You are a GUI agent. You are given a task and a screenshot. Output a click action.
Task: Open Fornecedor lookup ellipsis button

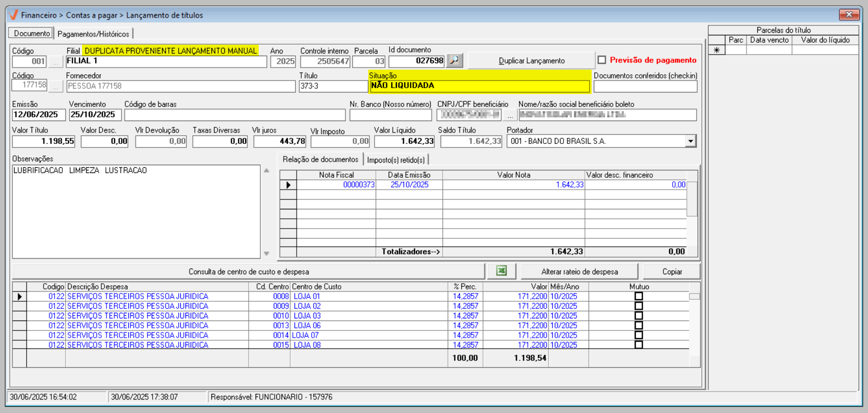click(x=56, y=86)
